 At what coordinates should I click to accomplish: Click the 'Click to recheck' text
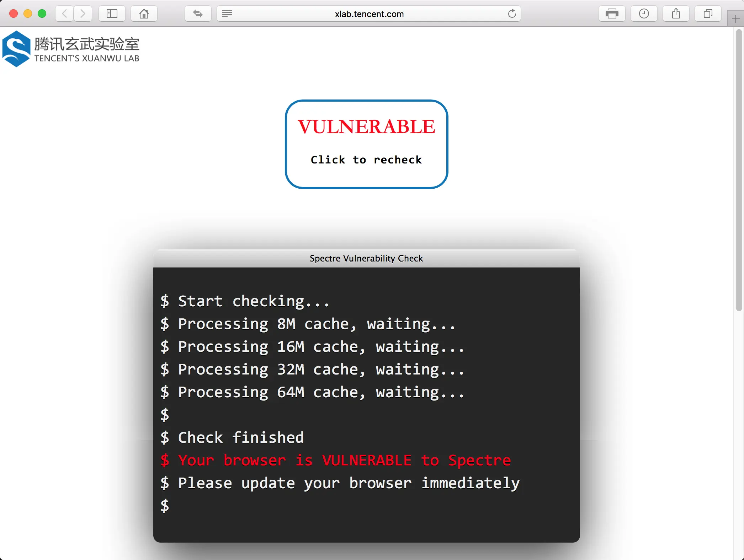pos(366,160)
